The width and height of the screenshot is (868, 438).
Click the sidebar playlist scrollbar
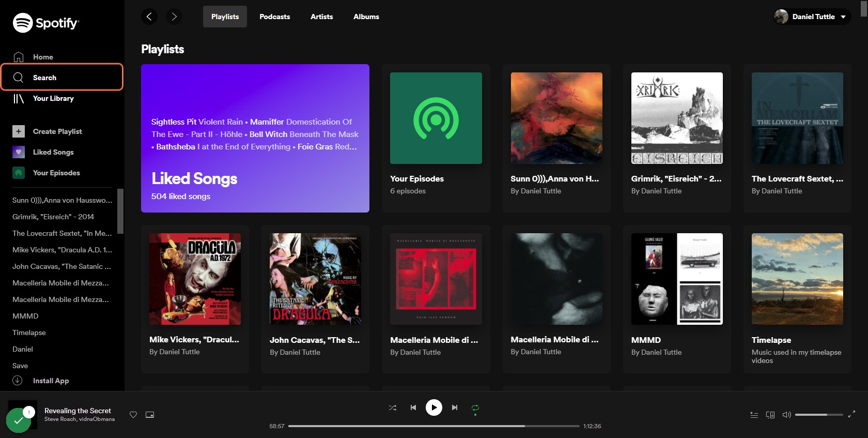click(120, 211)
